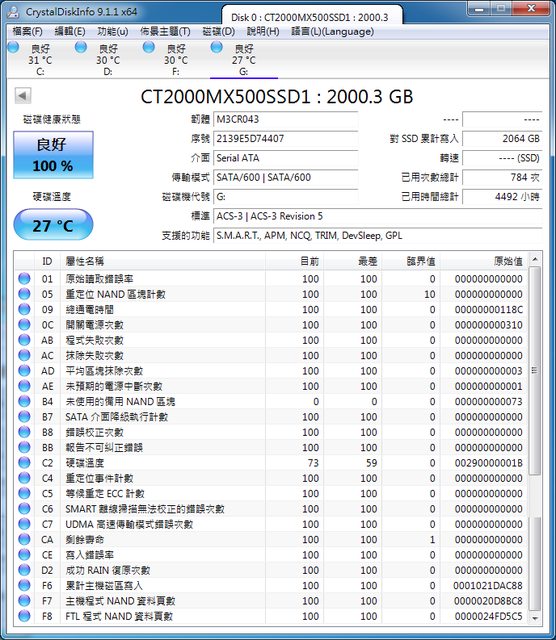Viewport: 556px width, 640px height.
Task: Open the 說明(H) menu
Action: (263, 31)
